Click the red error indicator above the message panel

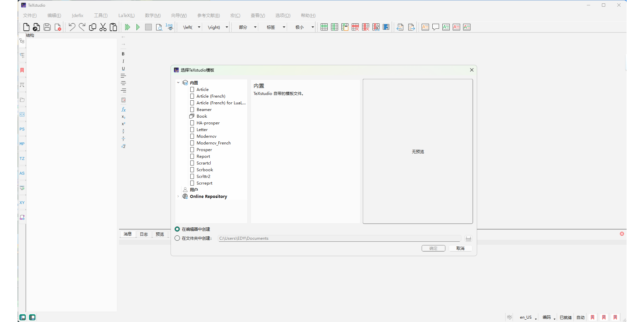[x=622, y=234]
